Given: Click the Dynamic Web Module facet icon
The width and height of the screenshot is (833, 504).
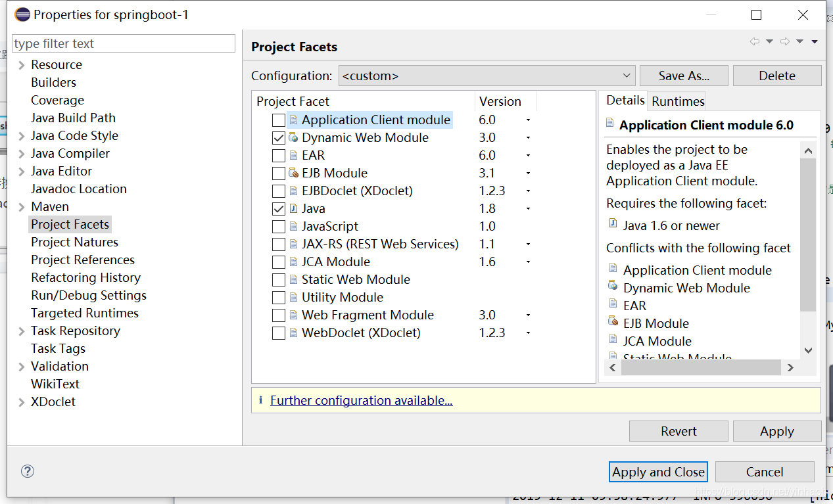Looking at the screenshot, I should coord(293,137).
